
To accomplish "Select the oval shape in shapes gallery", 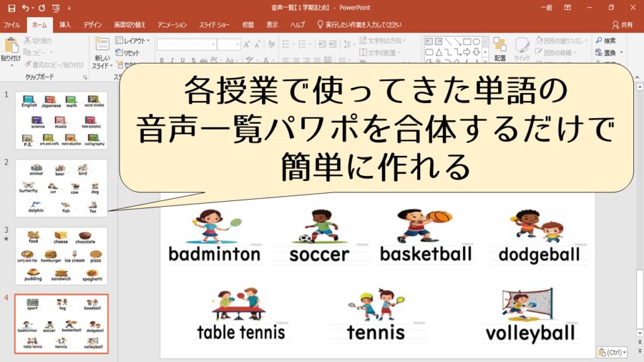I will point(477,41).
